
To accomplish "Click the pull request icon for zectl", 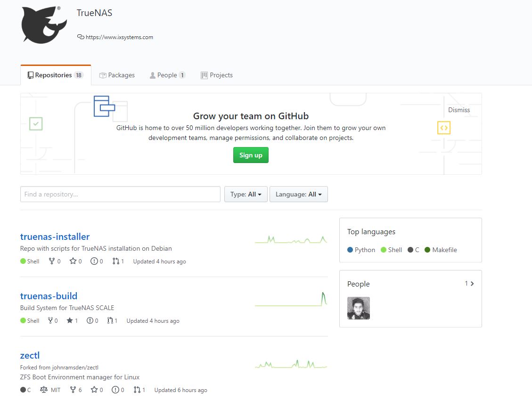I will [137, 390].
